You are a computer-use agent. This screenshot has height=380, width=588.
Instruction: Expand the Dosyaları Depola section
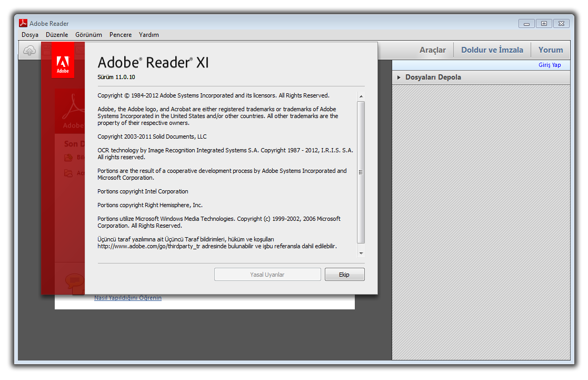point(481,77)
